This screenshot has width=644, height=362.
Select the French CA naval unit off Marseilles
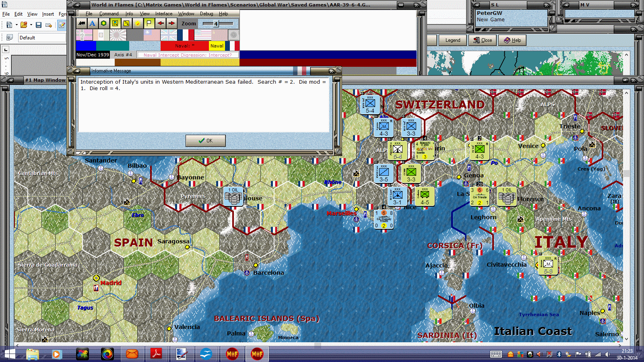pyautogui.click(x=384, y=219)
